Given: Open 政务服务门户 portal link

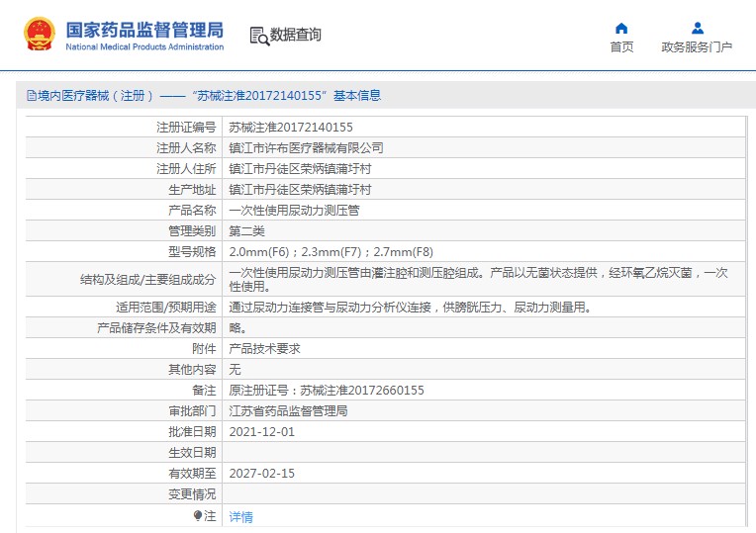Looking at the screenshot, I should tap(697, 46).
